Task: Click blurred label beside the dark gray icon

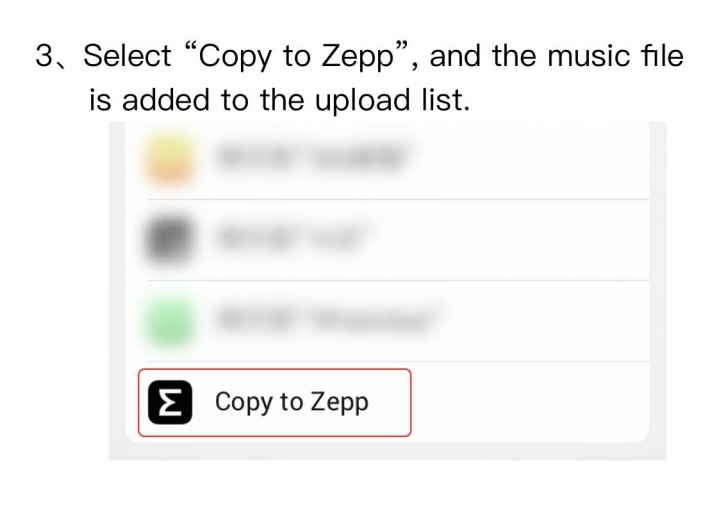Action: 290,239
